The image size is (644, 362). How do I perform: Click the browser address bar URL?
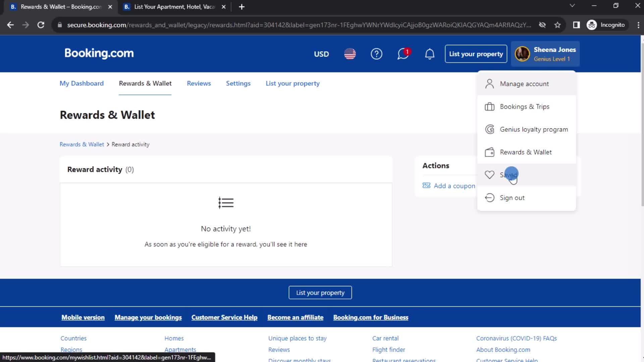point(299,25)
